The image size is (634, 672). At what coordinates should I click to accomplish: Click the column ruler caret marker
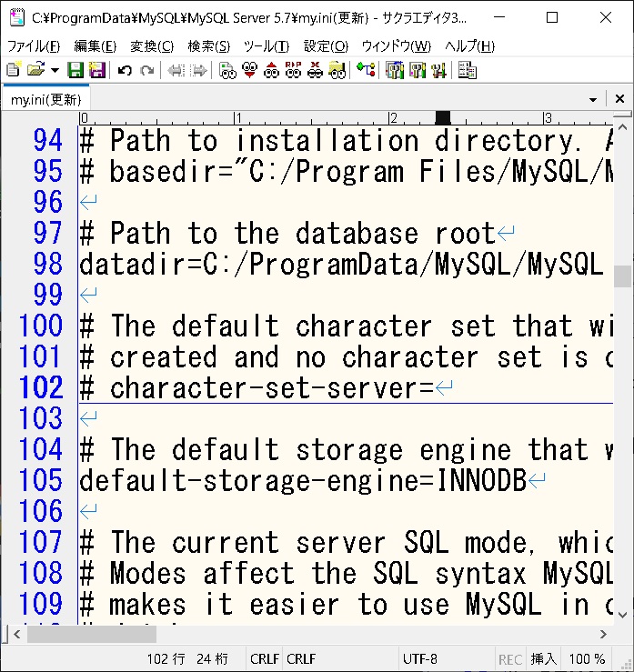(x=442, y=118)
